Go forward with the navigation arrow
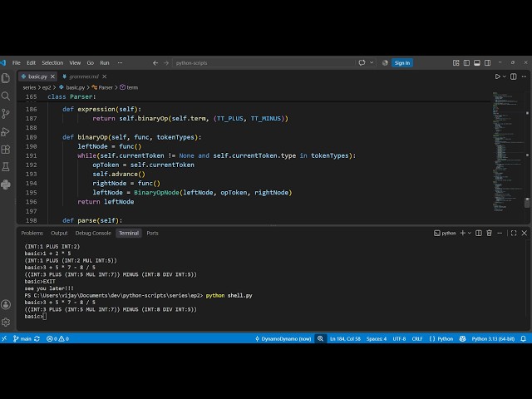Screen dimensions: 532x399 point(166,63)
